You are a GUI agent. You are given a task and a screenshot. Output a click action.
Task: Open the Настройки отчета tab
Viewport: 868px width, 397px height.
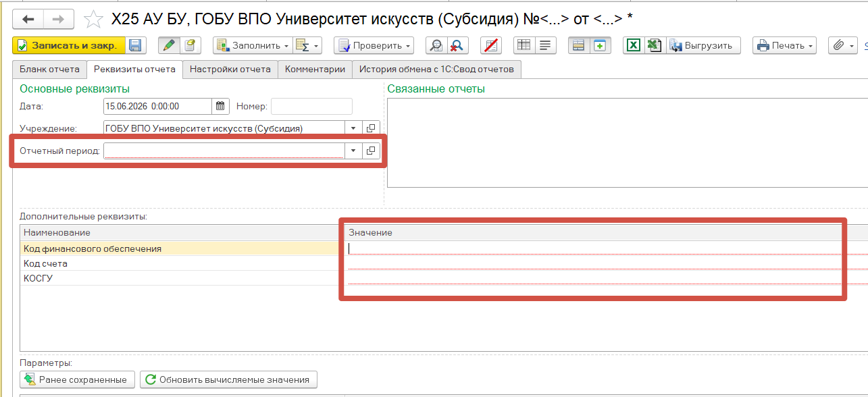point(230,69)
